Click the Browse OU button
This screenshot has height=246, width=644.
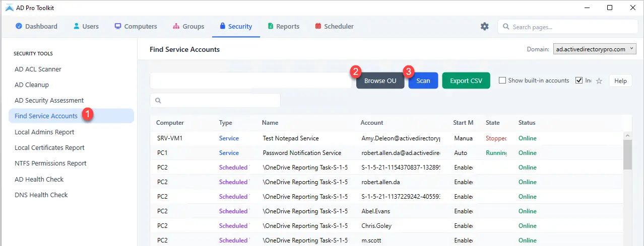point(380,80)
